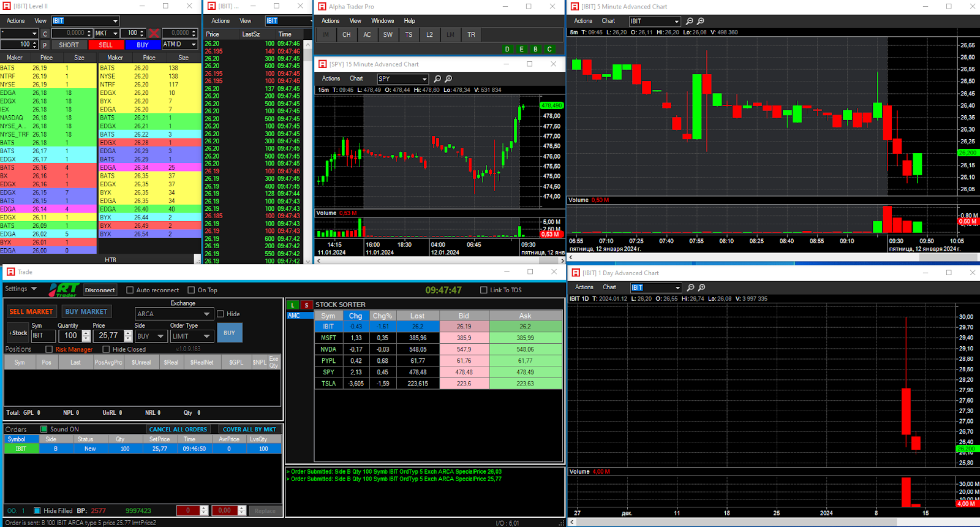Click the SELL MARKET button
Screen dimensions: 980x527
tap(31, 312)
